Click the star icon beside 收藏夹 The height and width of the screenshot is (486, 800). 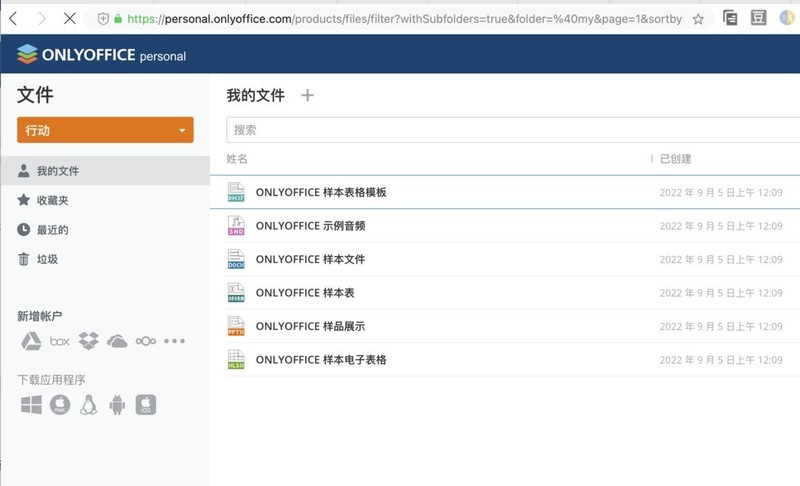coord(23,200)
